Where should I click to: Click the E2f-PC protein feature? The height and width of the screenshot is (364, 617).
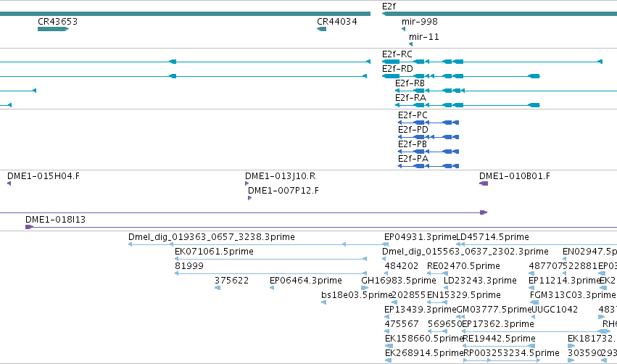pyautogui.click(x=428, y=123)
